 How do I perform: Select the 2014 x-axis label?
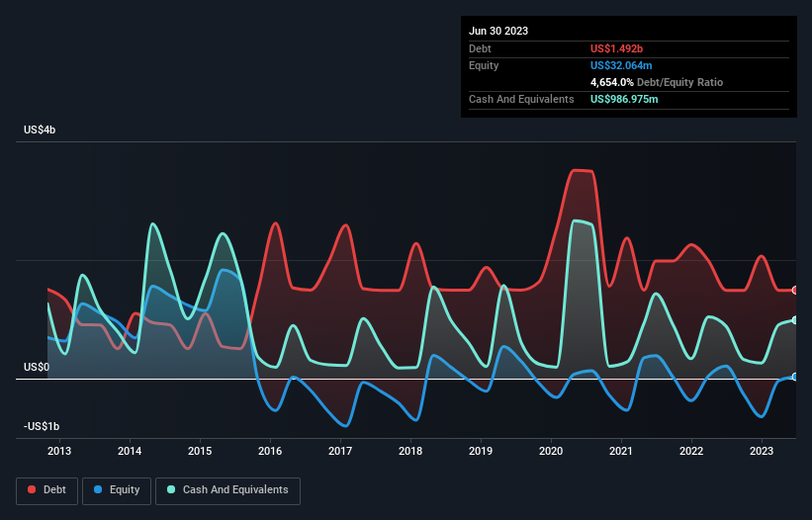coord(130,451)
